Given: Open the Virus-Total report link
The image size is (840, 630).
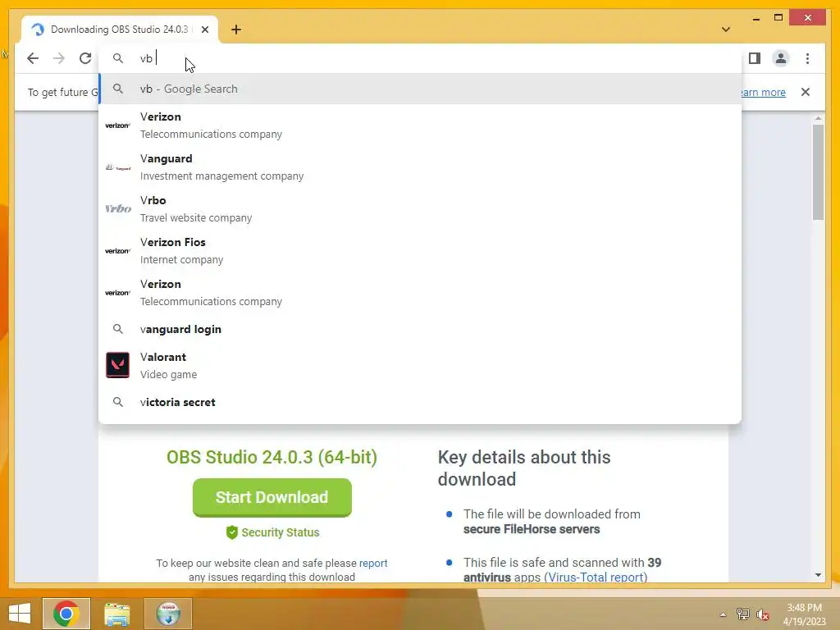Looking at the screenshot, I should point(596,577).
